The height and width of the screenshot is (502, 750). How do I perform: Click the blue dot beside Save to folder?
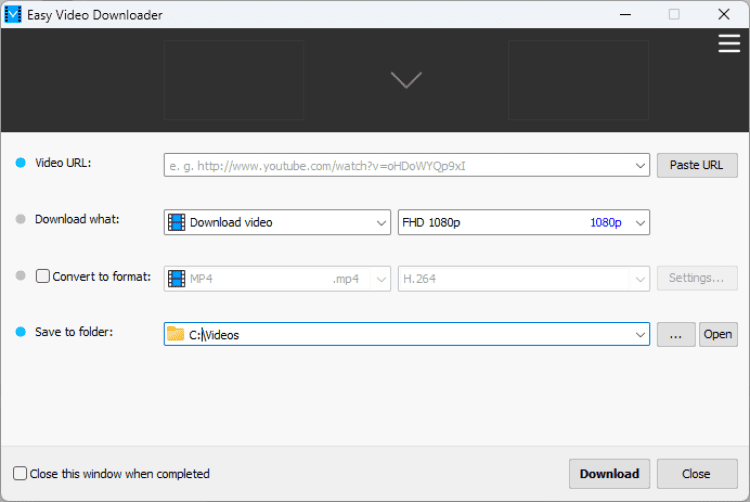click(x=21, y=332)
